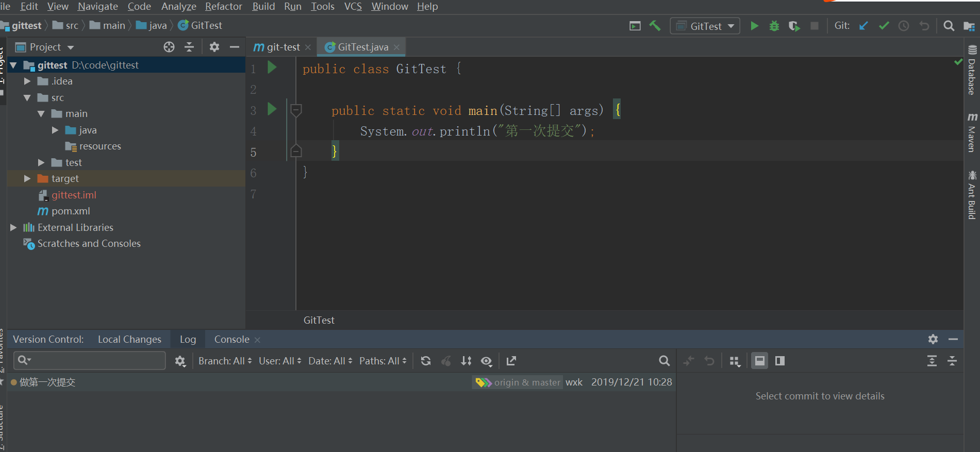This screenshot has height=452, width=980.
Task: Run class from gutter arrow on line 1
Action: (x=272, y=68)
